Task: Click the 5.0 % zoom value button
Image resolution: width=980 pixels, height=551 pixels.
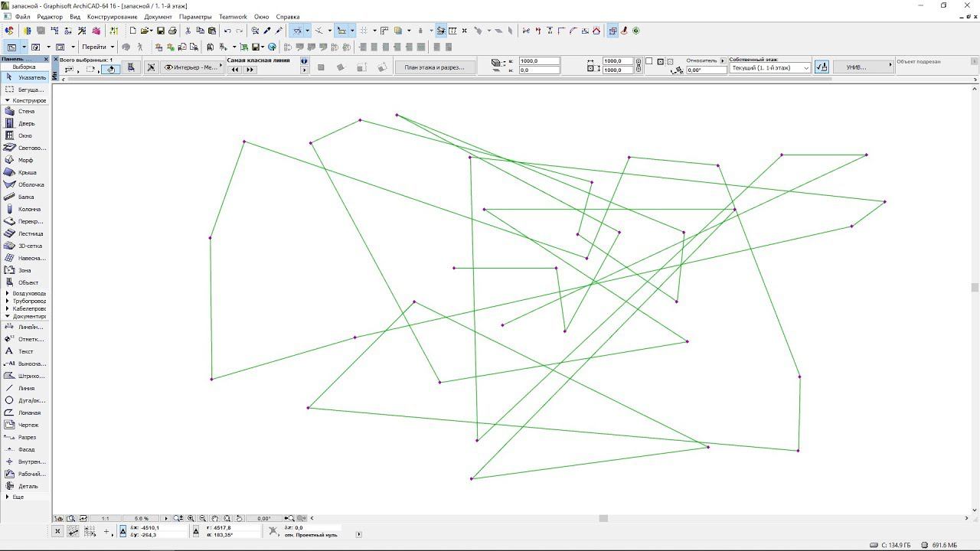Action: pos(142,518)
